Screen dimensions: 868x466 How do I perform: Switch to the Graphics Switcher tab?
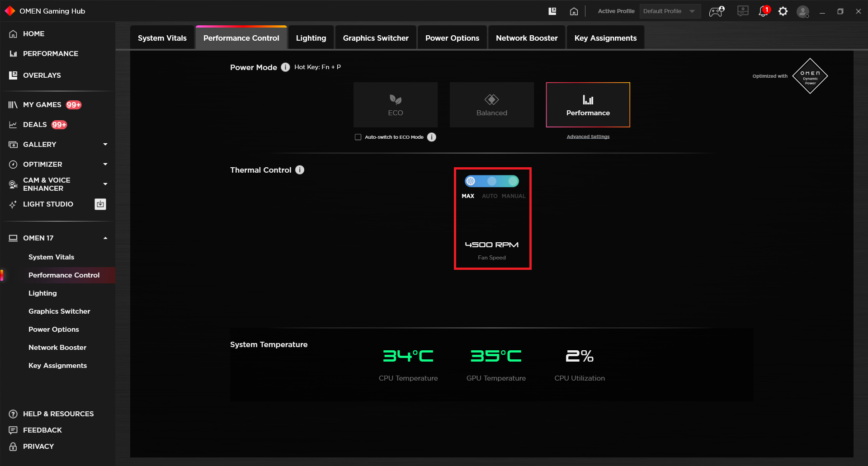point(375,38)
